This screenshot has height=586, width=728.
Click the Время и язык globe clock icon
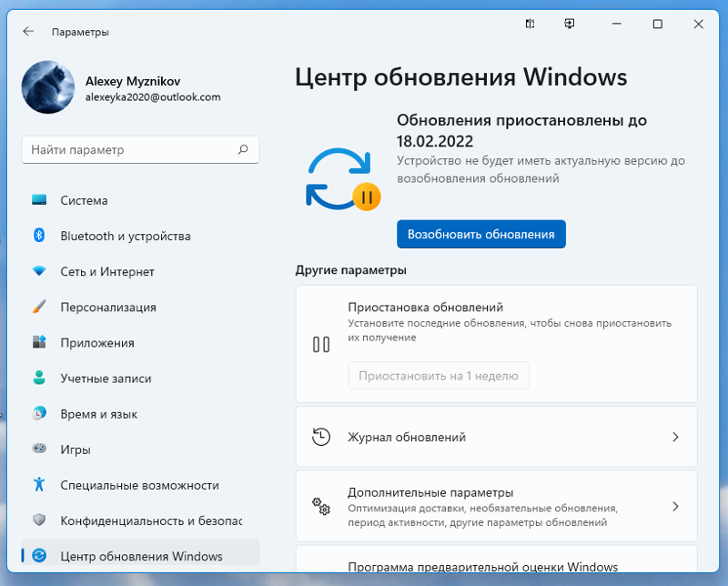[x=39, y=413]
